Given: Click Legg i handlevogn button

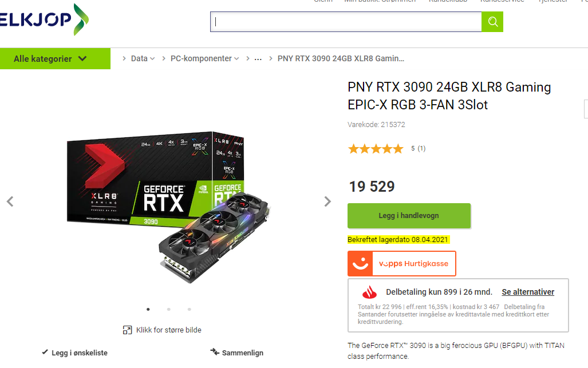Looking at the screenshot, I should 409,216.
